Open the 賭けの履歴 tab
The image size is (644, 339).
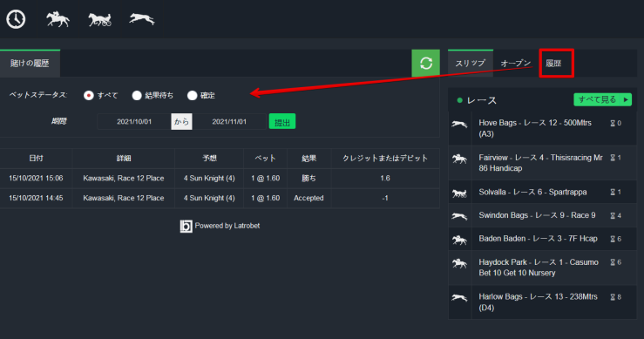pos(30,64)
